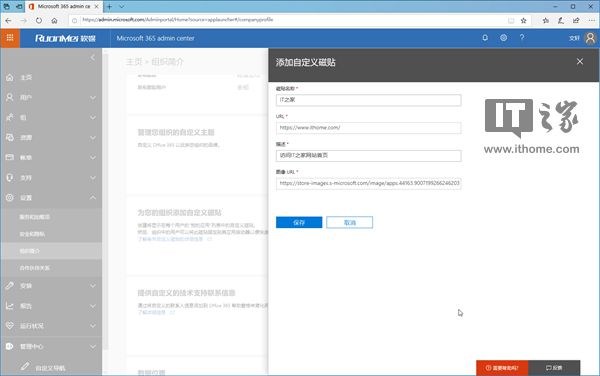Image resolution: width=600 pixels, height=376 pixels.
Task: Expand the 用户 menu chevron
Action: [x=93, y=98]
